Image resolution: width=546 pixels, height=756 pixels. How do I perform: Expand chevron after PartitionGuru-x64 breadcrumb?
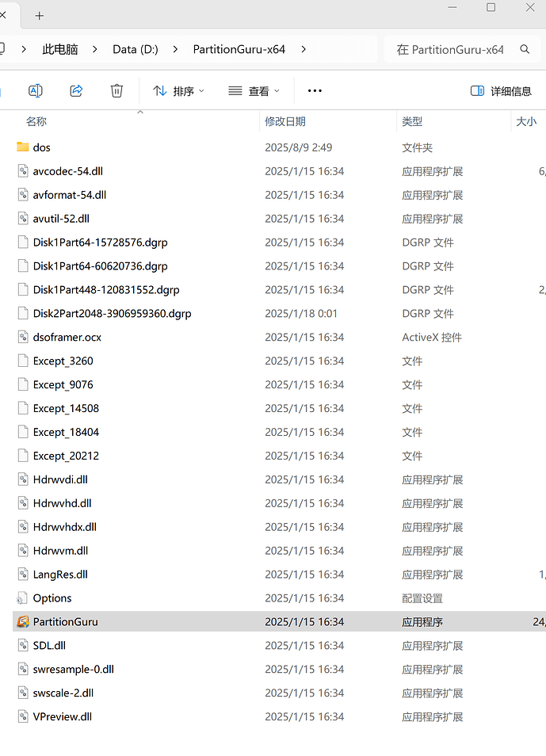pyautogui.click(x=304, y=49)
